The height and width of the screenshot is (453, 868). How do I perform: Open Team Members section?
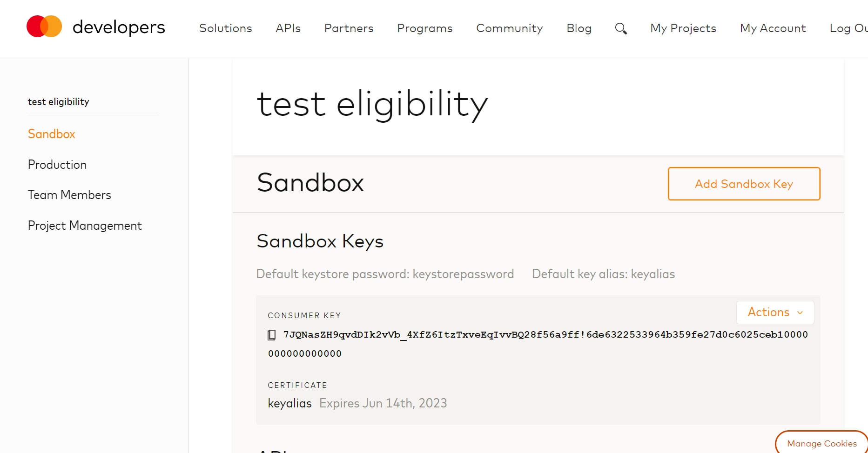tap(69, 195)
